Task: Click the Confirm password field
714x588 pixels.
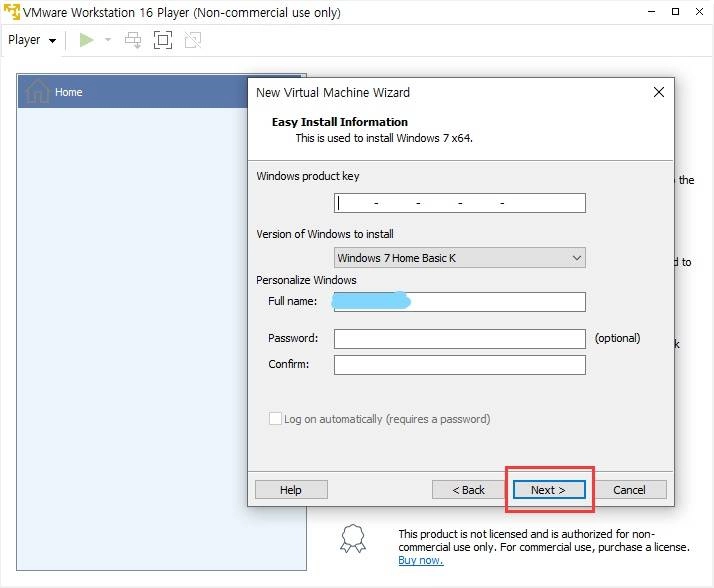Action: click(x=459, y=365)
